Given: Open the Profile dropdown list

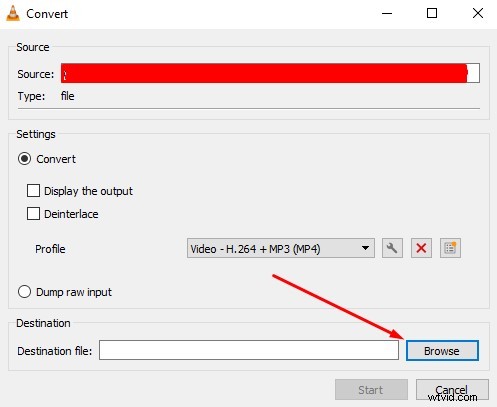Looking at the screenshot, I should click(x=281, y=248).
